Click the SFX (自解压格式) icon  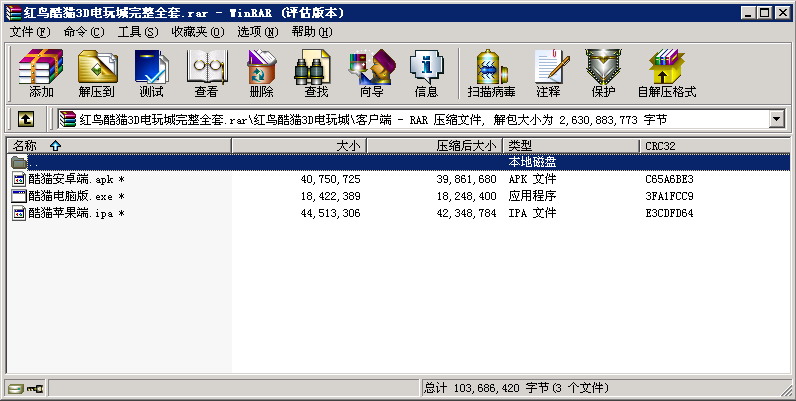click(666, 73)
